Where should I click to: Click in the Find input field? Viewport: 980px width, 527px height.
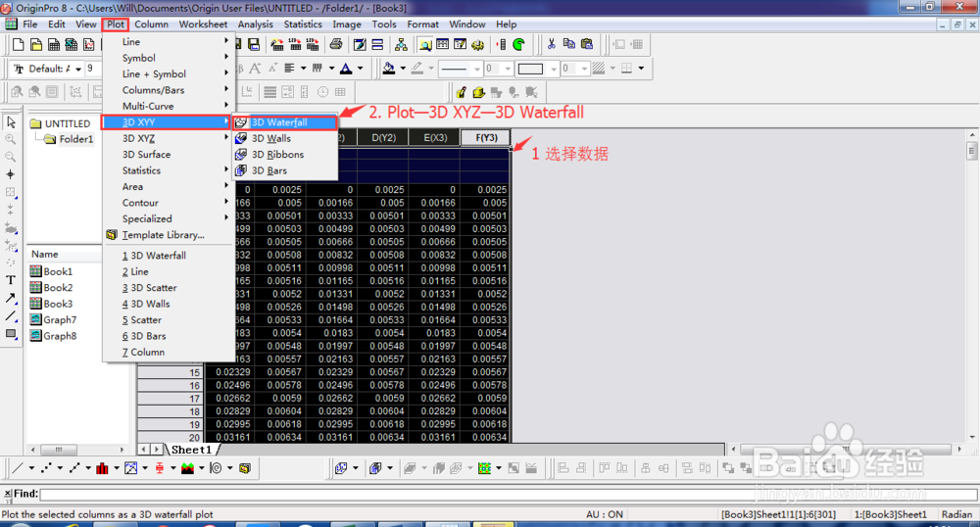pyautogui.click(x=508, y=494)
